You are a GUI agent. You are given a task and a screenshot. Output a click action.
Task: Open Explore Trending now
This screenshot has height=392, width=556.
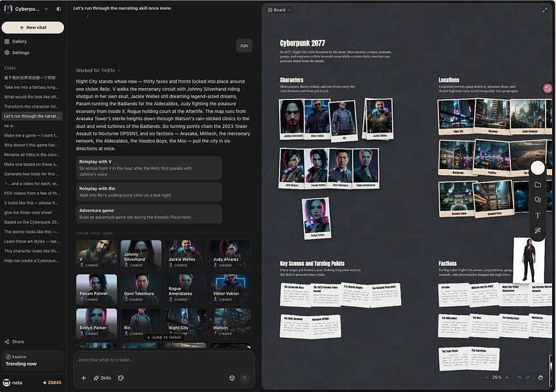(33, 361)
